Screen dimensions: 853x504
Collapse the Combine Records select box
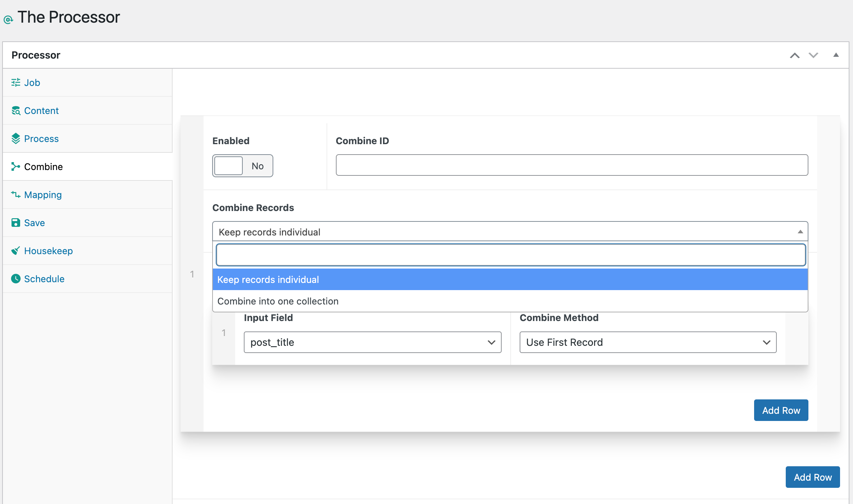tap(510, 232)
